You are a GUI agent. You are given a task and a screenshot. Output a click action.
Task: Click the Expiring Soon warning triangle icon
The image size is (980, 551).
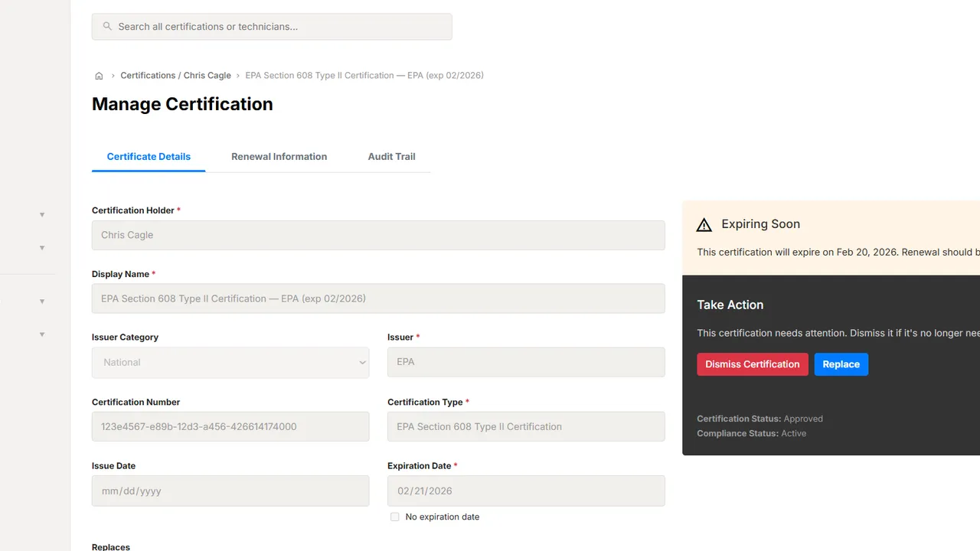(704, 224)
